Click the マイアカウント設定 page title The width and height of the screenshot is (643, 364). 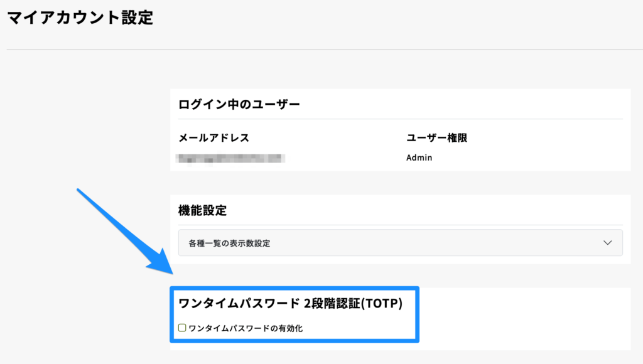[x=80, y=18]
